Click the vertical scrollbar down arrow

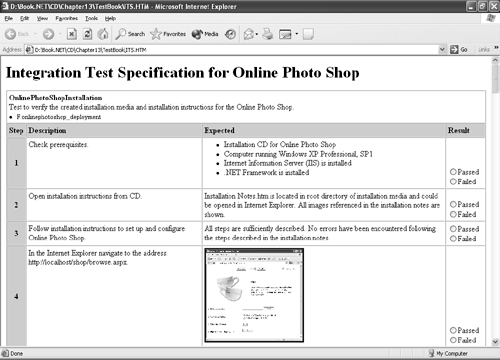(495, 342)
